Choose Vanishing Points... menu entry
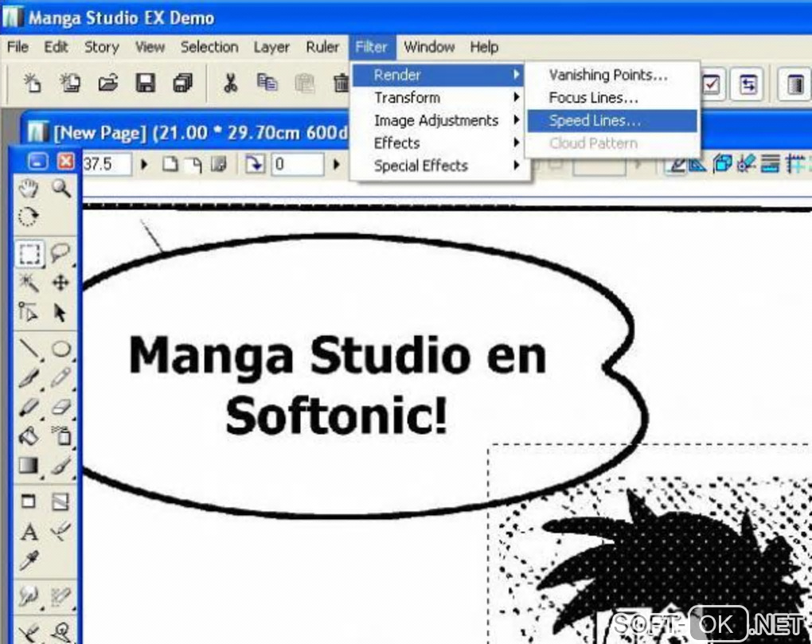 pyautogui.click(x=612, y=75)
